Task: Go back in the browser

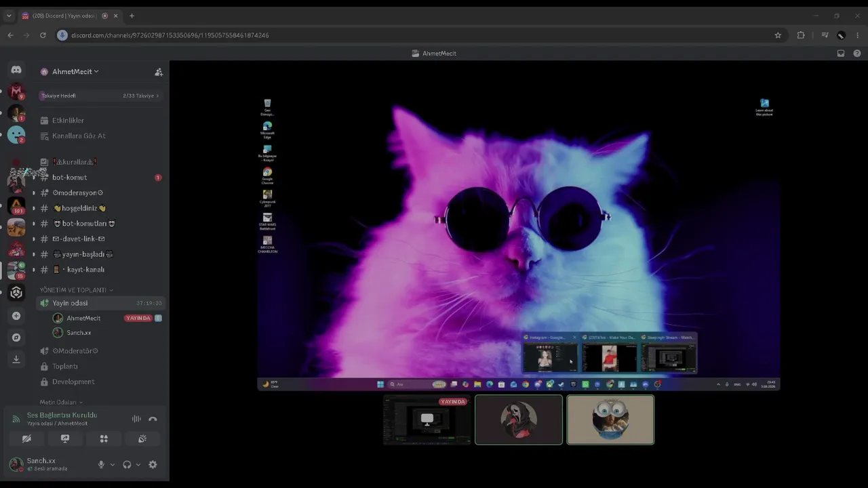Action: coord(10,35)
